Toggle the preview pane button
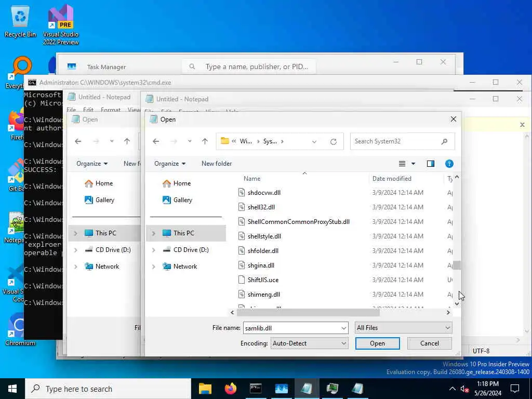This screenshot has width=532, height=399. coord(431,164)
